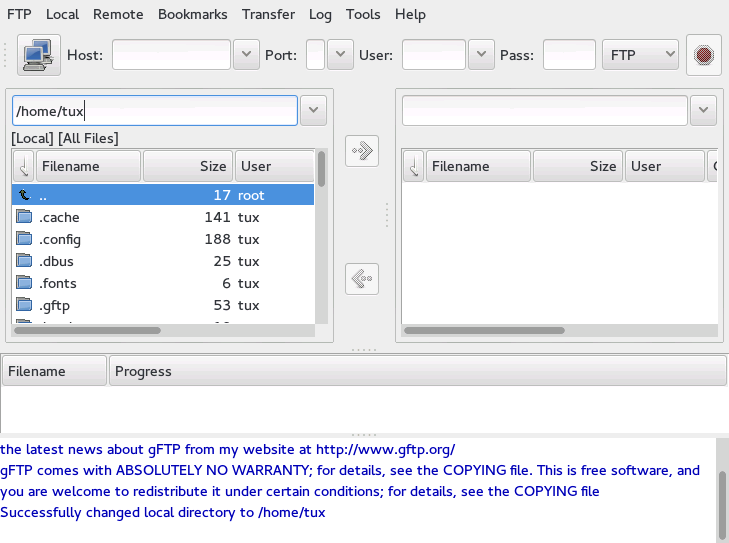Click the connect computer icon
The height and width of the screenshot is (543, 729).
39,55
